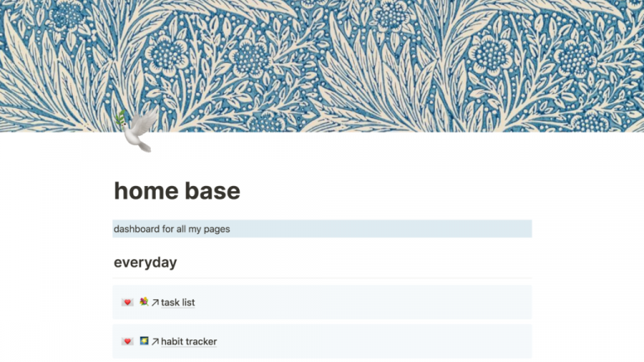
Task: Click the 'dashboard for all my pages' text
Action: click(x=172, y=229)
